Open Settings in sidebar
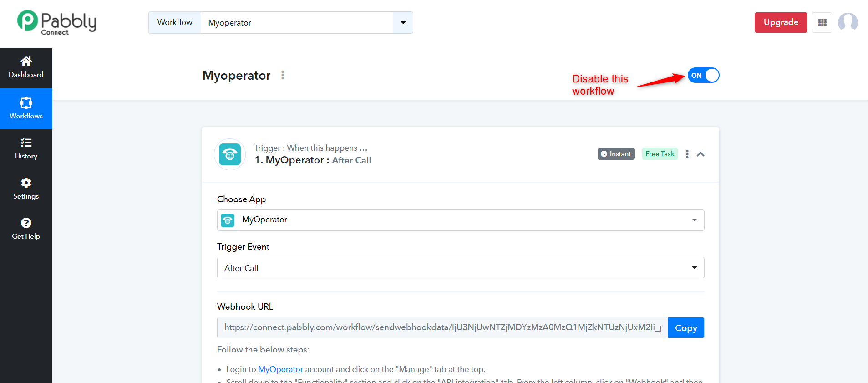Screen dimensions: 868x383 point(26,189)
